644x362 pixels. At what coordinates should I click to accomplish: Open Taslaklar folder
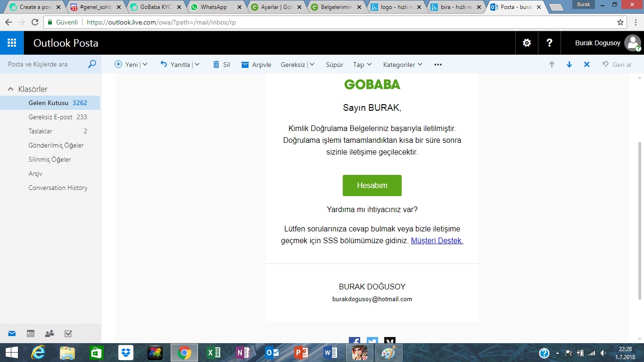tap(50, 131)
